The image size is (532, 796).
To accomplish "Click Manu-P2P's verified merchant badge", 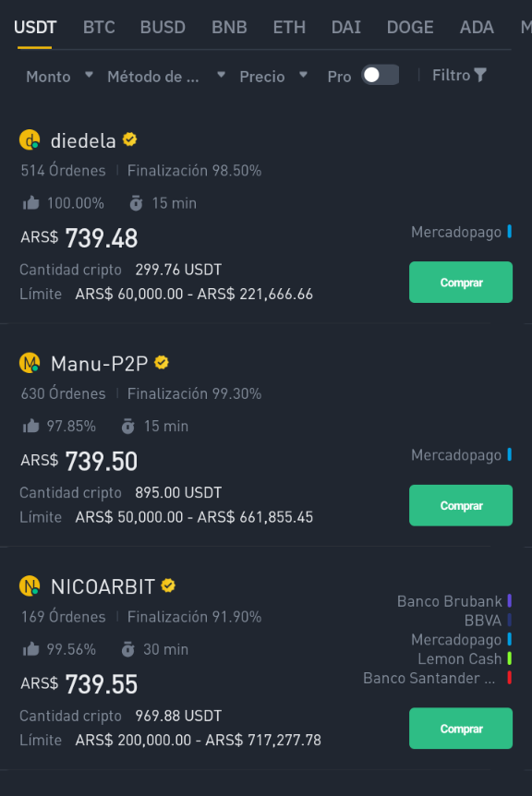I will click(x=162, y=363).
